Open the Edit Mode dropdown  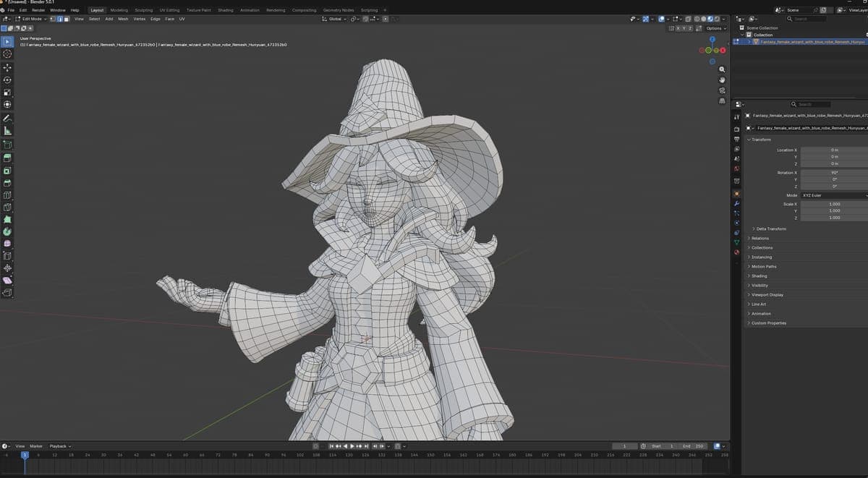pos(31,19)
